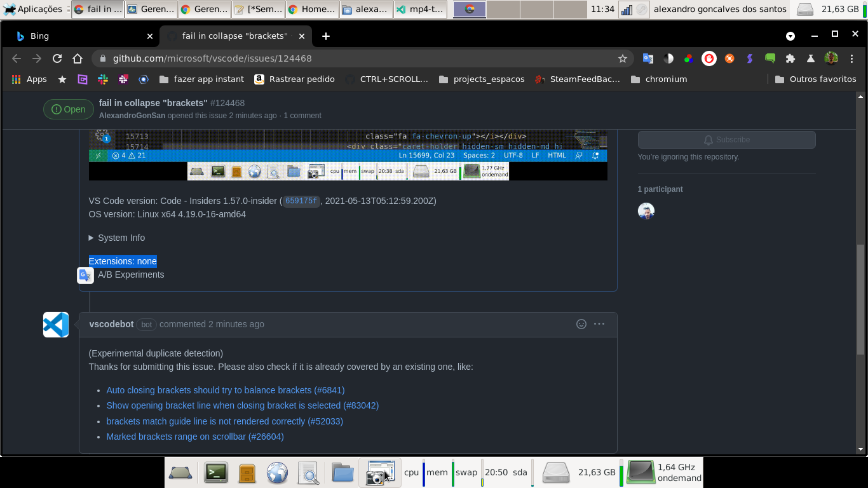Click the page vertical scrollbar thumb
The width and height of the screenshot is (868, 488).
(861, 299)
